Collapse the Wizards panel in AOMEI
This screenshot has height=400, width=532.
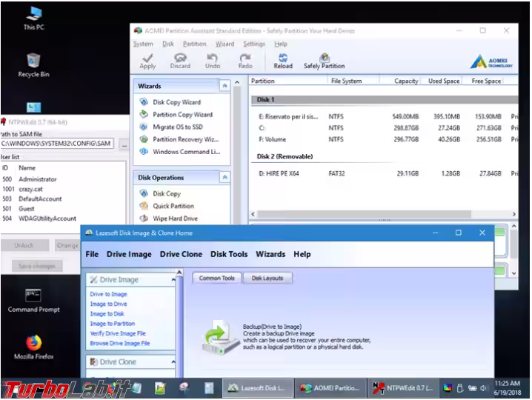coord(225,86)
